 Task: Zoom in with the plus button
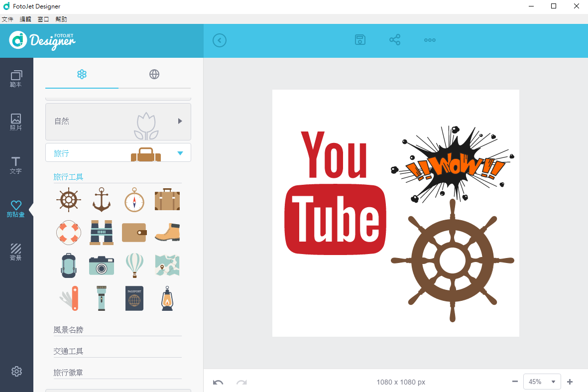[570, 382]
